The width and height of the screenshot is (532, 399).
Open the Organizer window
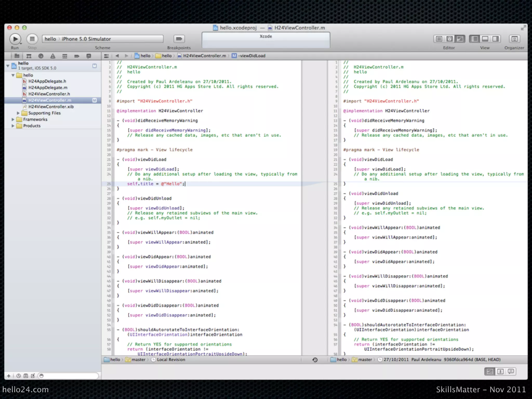pos(514,39)
